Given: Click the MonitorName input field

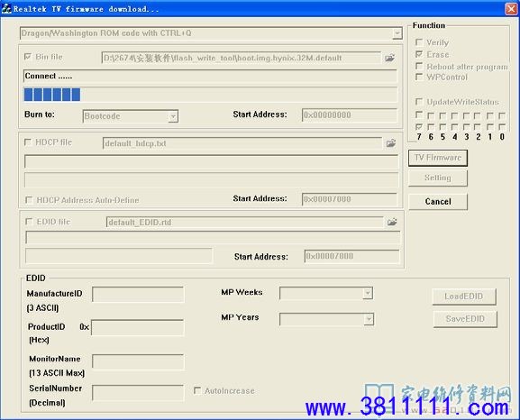Looking at the screenshot, I should click(x=138, y=361).
